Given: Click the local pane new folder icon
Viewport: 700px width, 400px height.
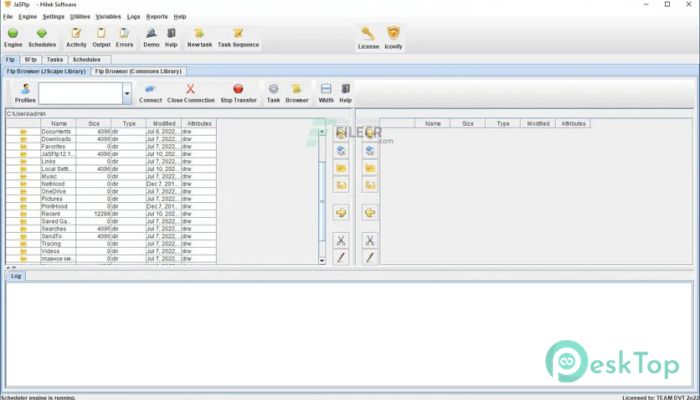Looking at the screenshot, I should (x=341, y=185).
